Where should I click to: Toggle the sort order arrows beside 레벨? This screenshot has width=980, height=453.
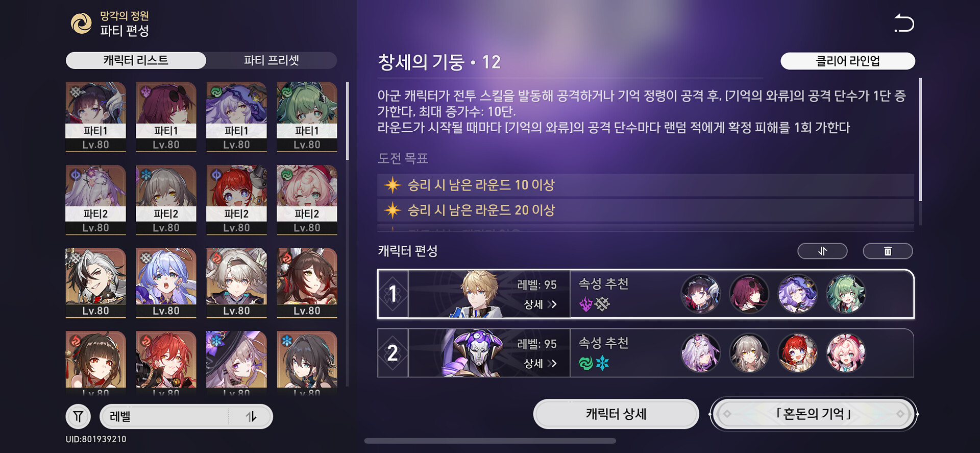[x=251, y=416]
